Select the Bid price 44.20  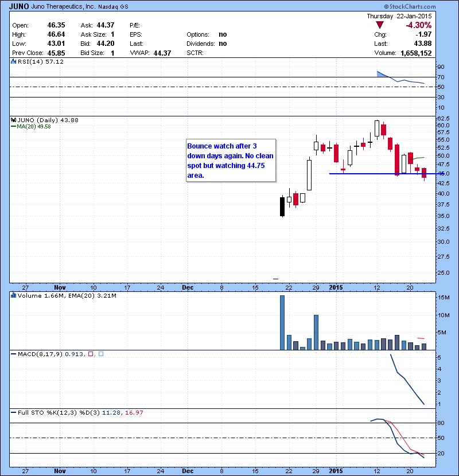pos(106,44)
